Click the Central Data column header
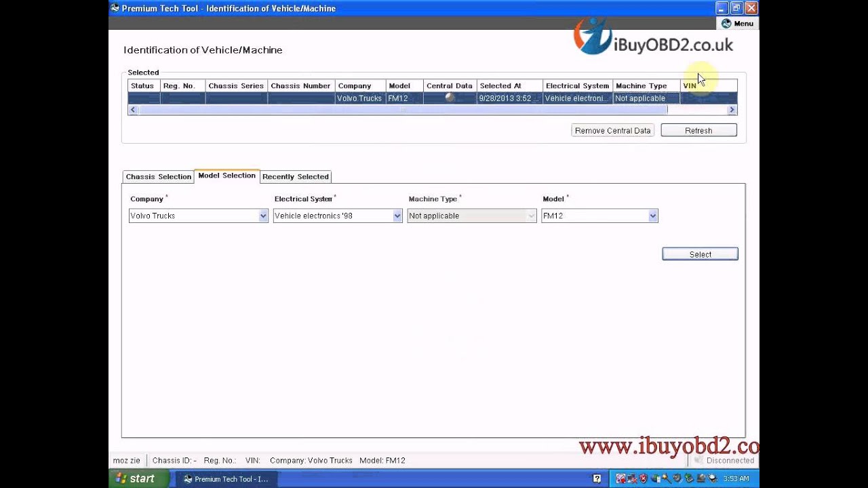This screenshot has height=488, width=868. [x=450, y=85]
